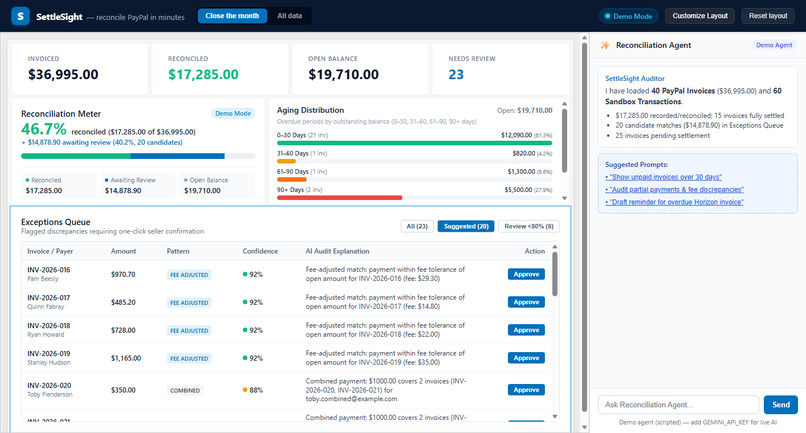Click Demo Mode badge in Reconciliation Meter
806x433 pixels.
233,113
